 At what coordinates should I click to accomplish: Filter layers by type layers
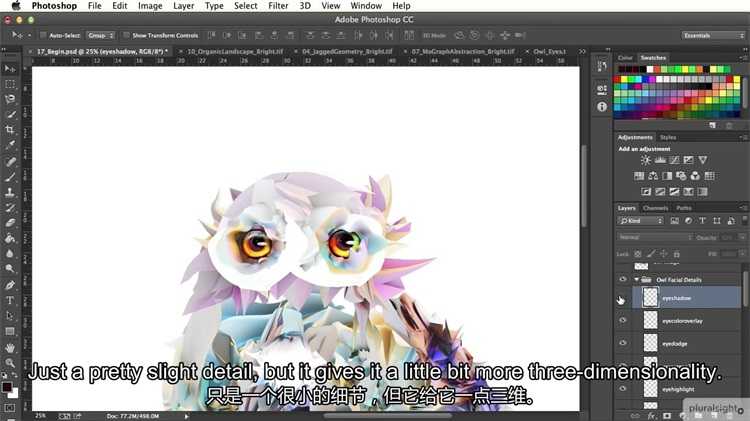[x=702, y=221]
